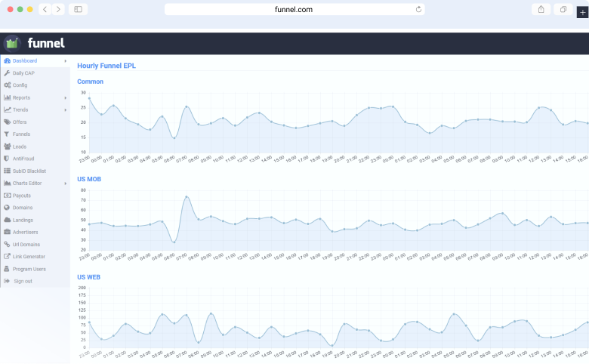Click the Payouts money icon

(7, 195)
